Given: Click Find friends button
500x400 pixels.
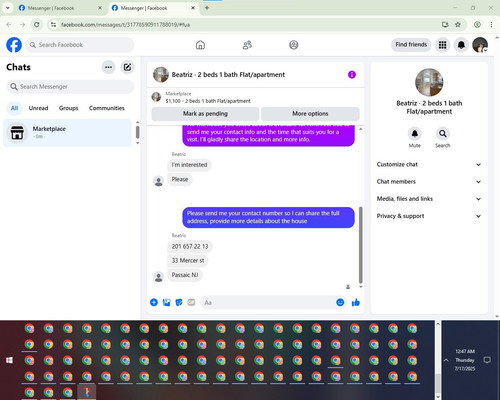Looking at the screenshot, I should [x=411, y=45].
